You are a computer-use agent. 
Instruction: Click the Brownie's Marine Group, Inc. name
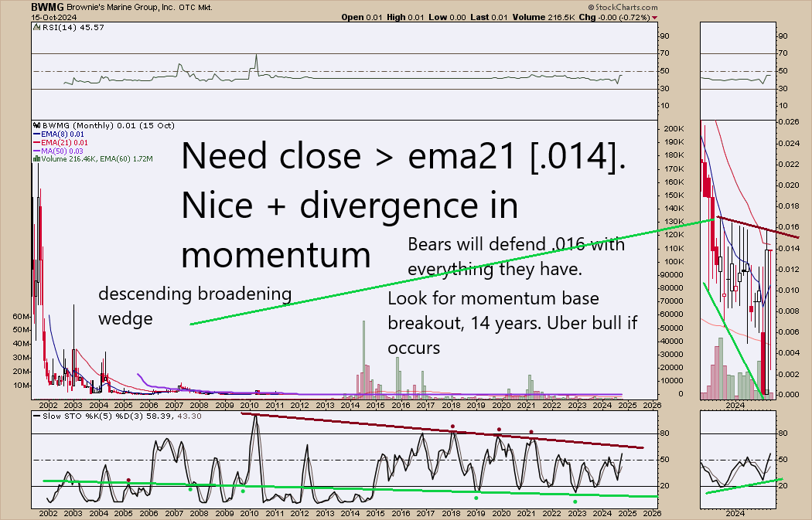121,8
